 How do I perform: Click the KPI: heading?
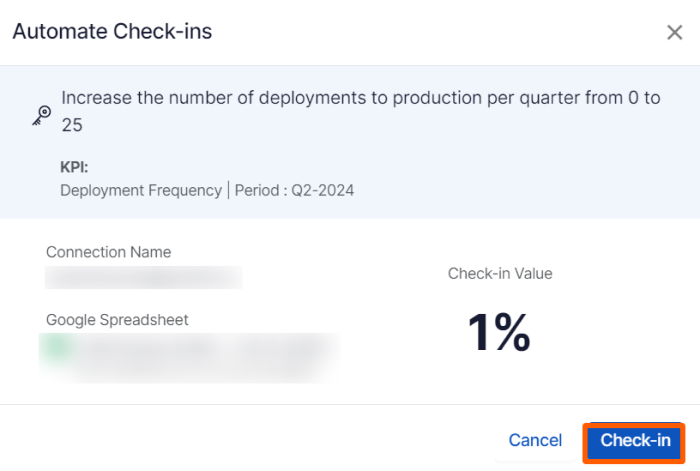coord(74,167)
